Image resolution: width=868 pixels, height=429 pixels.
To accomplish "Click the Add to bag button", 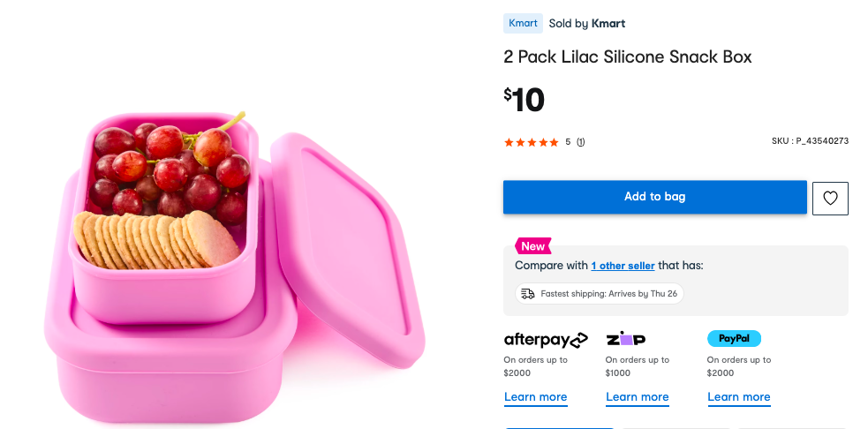I will coord(654,197).
